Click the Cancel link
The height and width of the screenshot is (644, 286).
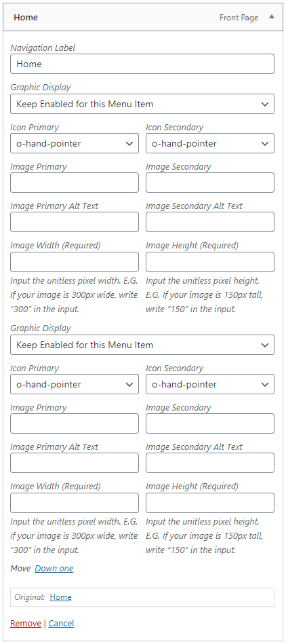click(61, 624)
